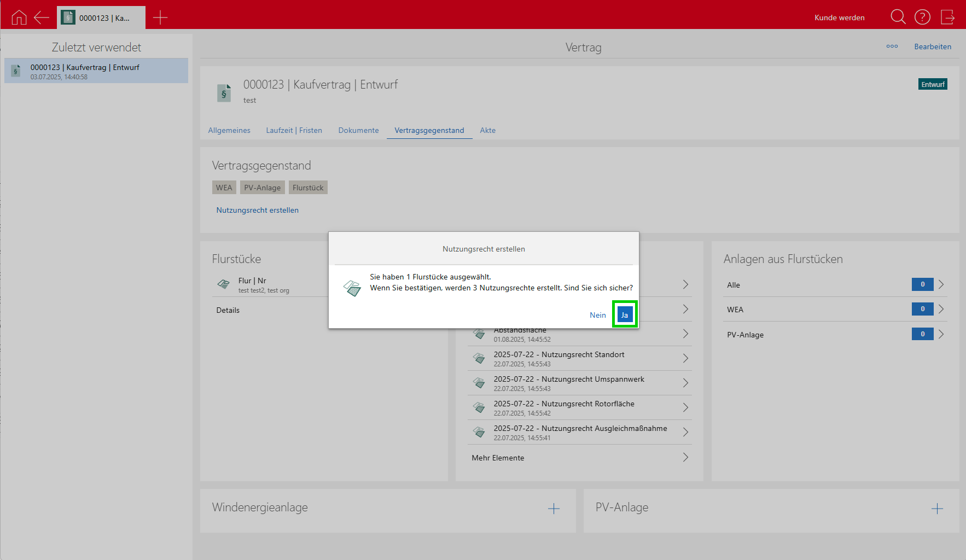The width and height of the screenshot is (966, 560).
Task: Click the Nutzungsrecht erstellen link
Action: 257,210
